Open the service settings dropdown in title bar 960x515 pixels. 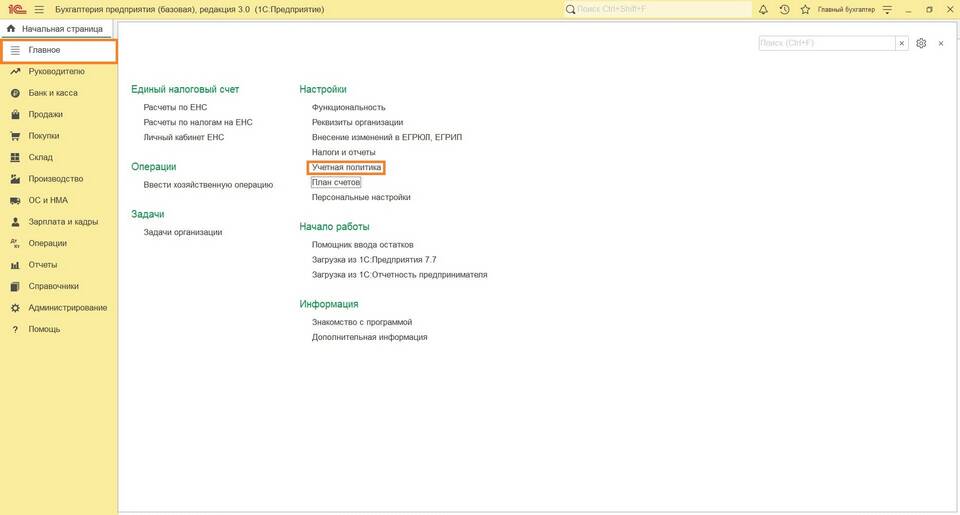[x=886, y=9]
